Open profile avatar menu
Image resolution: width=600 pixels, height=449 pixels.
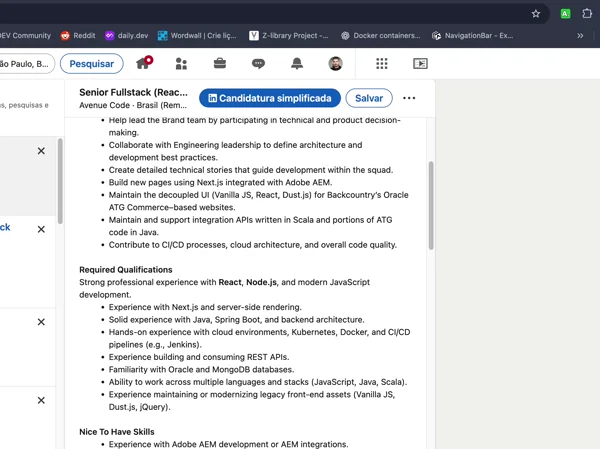tap(335, 63)
